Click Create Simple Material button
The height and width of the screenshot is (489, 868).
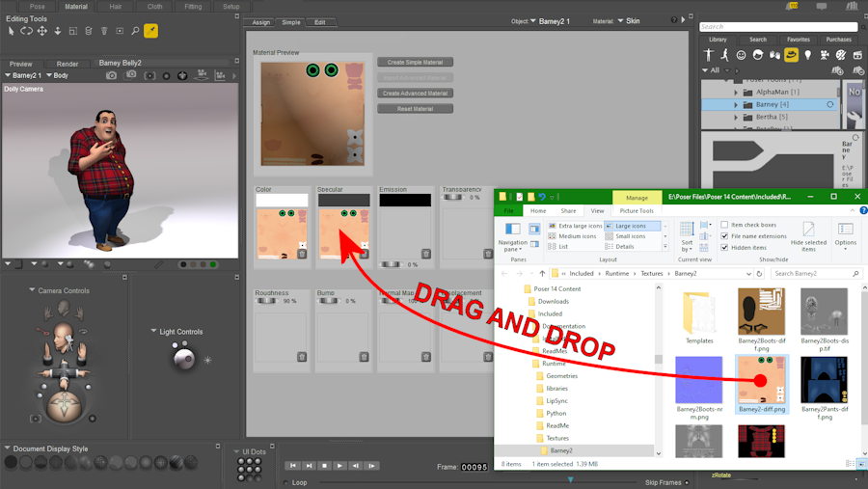tap(415, 63)
